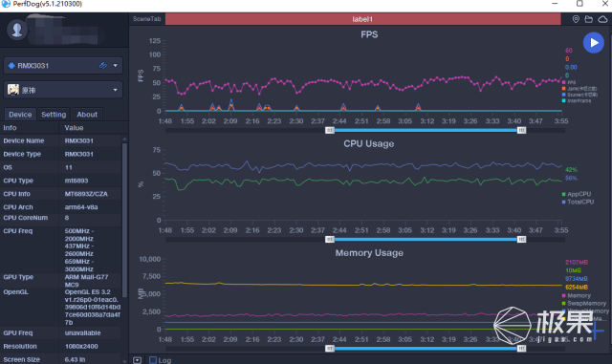Select the OS row value 11
The height and width of the screenshot is (364, 612).
point(69,167)
